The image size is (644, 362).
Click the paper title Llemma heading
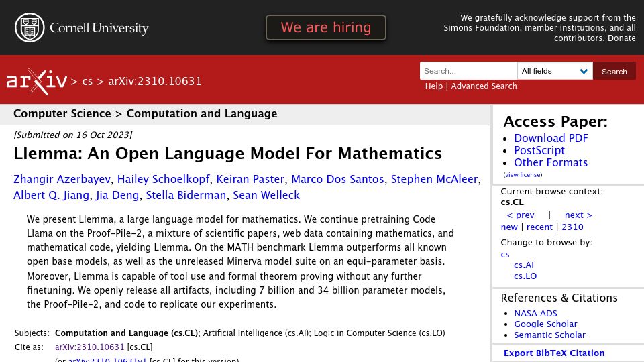pyautogui.click(x=227, y=154)
